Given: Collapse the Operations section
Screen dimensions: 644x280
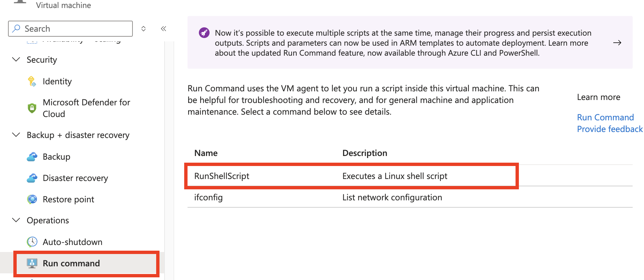Looking at the screenshot, I should [16, 220].
